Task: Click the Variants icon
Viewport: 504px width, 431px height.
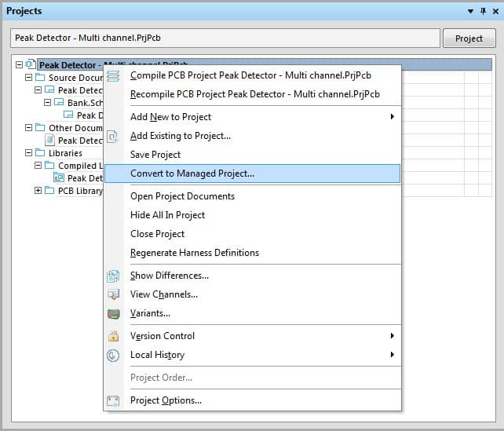Action: click(x=114, y=313)
